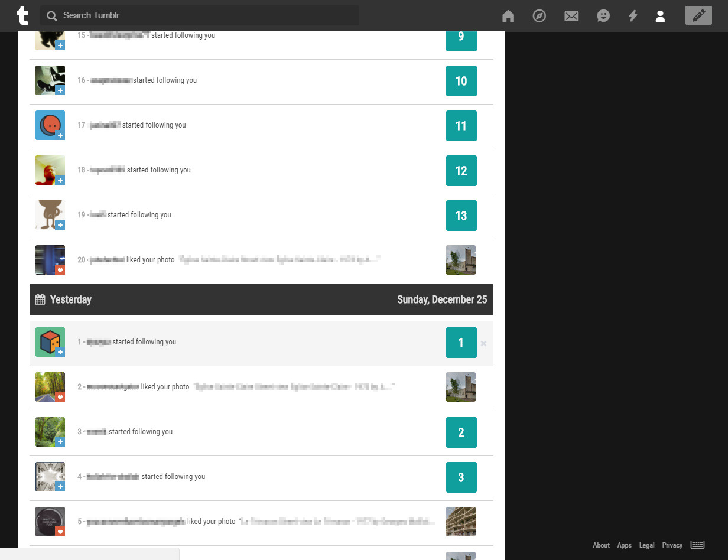This screenshot has width=728, height=560.
Task: Open the church photo thumbnail in notification 20
Action: point(461,260)
